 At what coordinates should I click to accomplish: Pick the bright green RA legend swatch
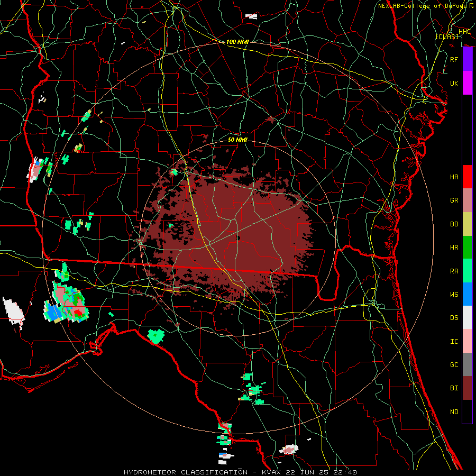467,270
